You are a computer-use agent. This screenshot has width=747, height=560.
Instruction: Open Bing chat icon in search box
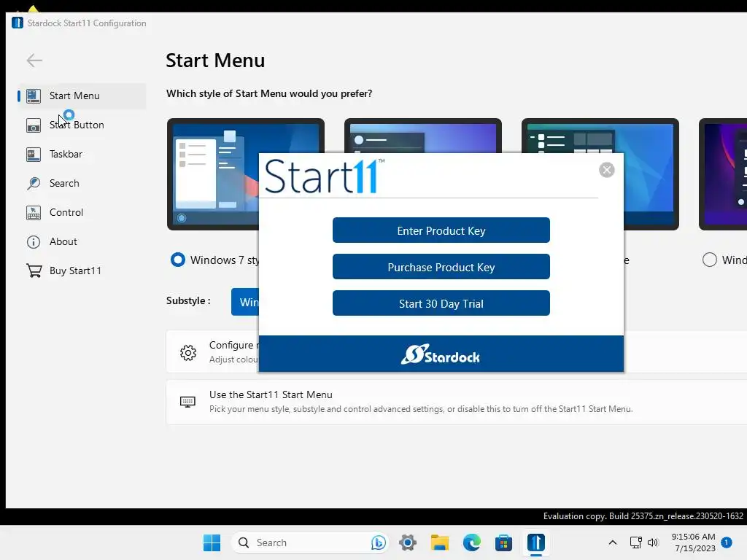pyautogui.click(x=379, y=542)
